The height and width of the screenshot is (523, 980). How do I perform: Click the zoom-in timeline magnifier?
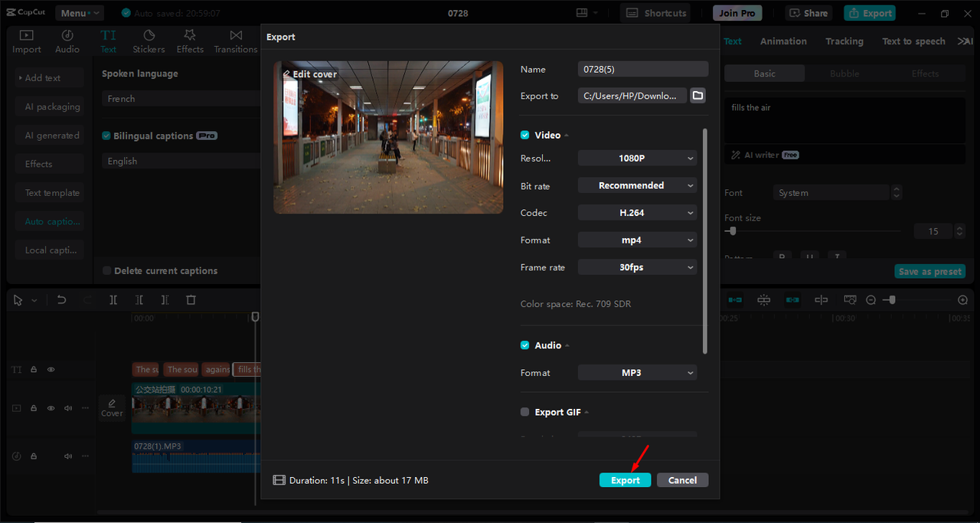962,300
